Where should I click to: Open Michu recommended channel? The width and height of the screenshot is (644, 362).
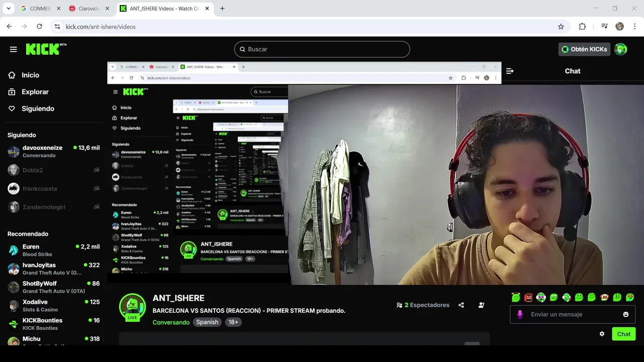pyautogui.click(x=53, y=340)
